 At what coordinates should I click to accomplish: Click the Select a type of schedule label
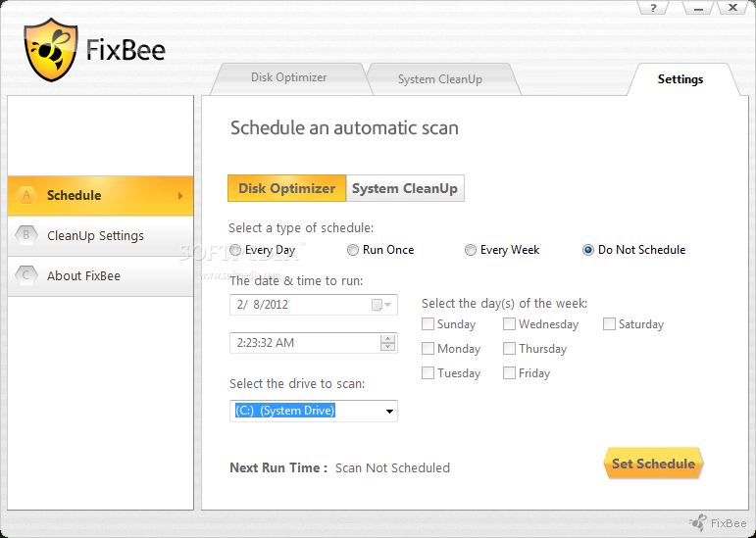[301, 227]
